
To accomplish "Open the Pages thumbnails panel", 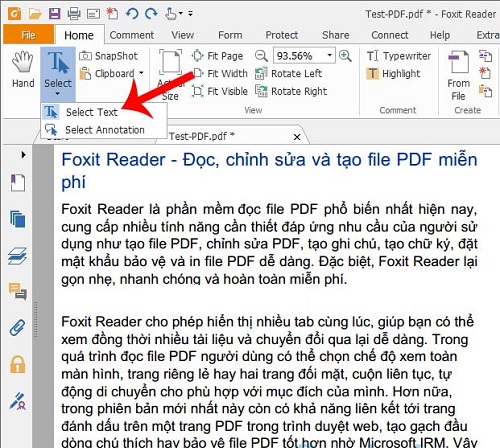I will tap(18, 219).
